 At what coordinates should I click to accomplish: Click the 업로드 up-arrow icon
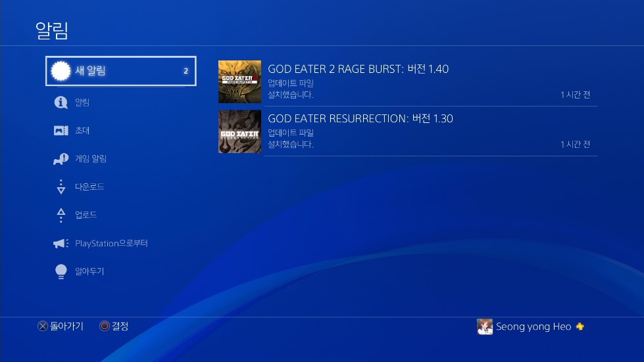point(61,215)
